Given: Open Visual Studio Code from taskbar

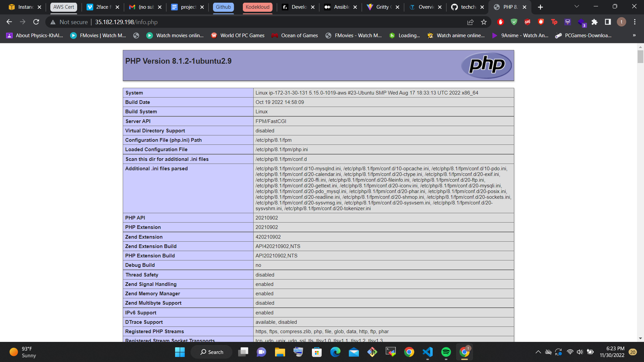Looking at the screenshot, I should tap(427, 352).
